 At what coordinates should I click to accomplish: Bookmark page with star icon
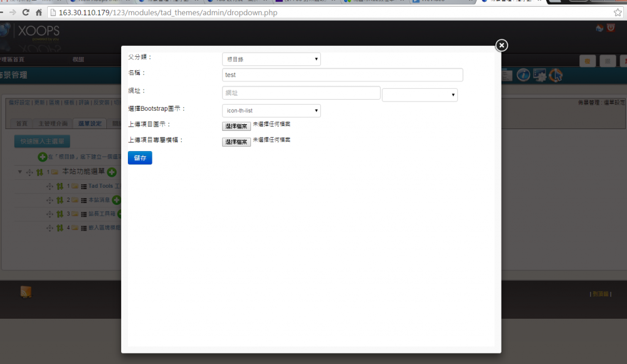[x=618, y=12]
